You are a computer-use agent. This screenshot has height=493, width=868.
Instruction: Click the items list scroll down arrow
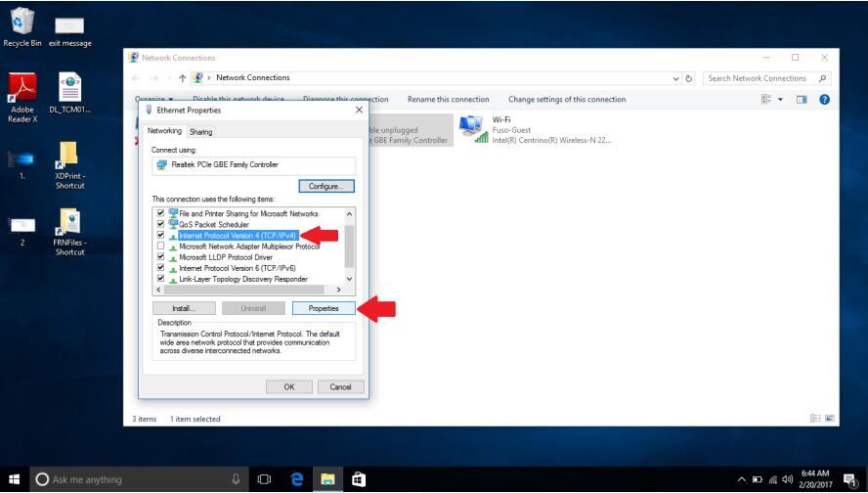pyautogui.click(x=349, y=279)
